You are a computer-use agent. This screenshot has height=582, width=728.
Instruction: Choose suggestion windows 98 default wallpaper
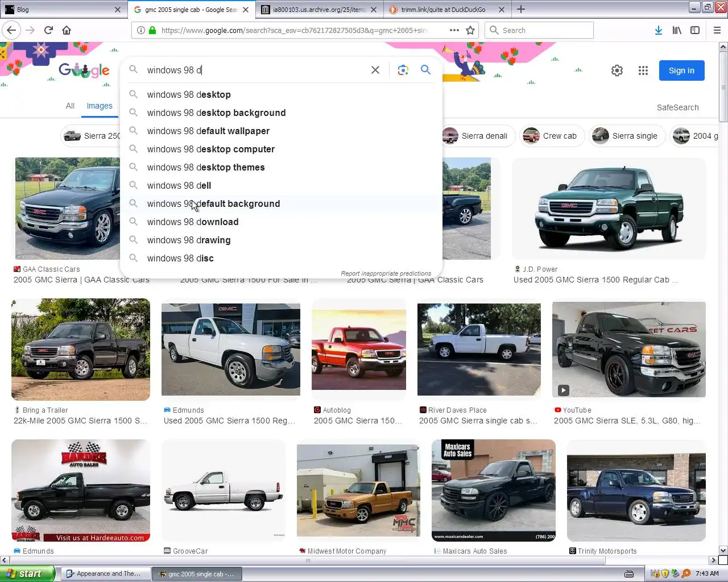click(x=281, y=131)
